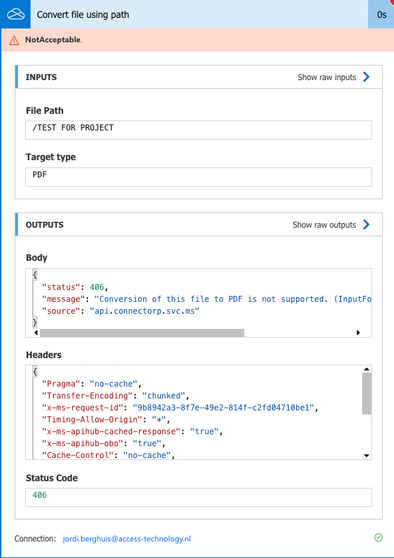The width and height of the screenshot is (394, 558).
Task: Open Show raw outputs
Action: 324,225
